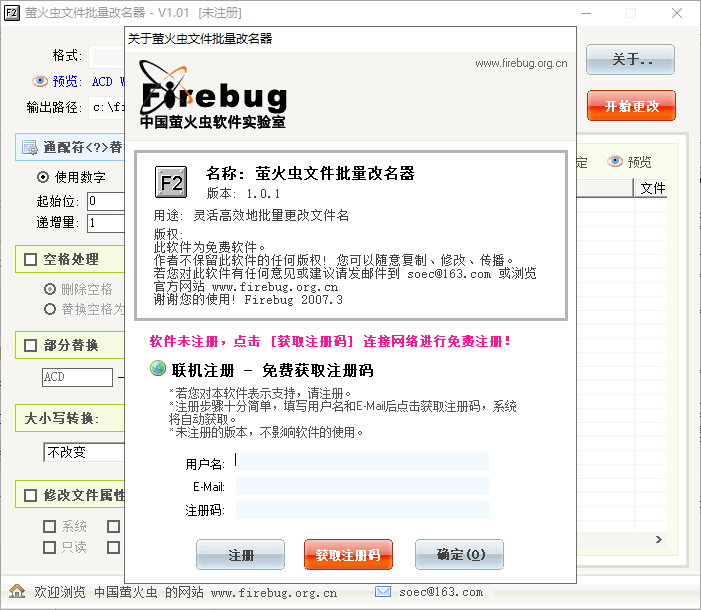This screenshot has height=610, width=701.
Task: Enable the 空格处理 checkbox
Action: coord(30,259)
